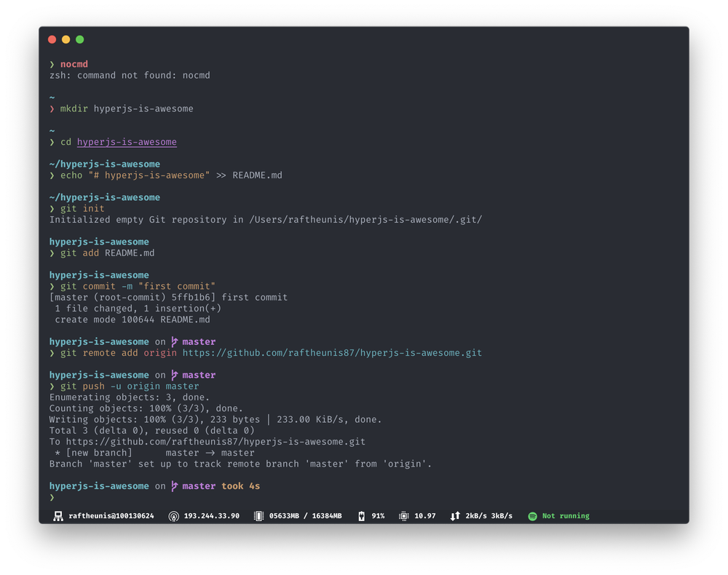Toggle Spotify playback via the Not running indicator

click(x=564, y=515)
